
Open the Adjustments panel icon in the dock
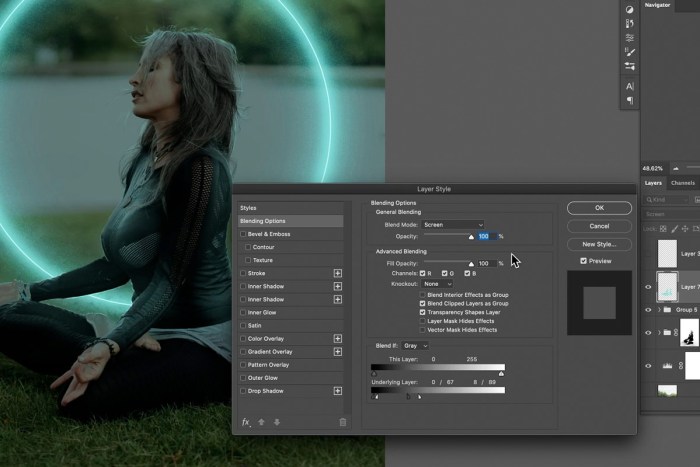629,9
